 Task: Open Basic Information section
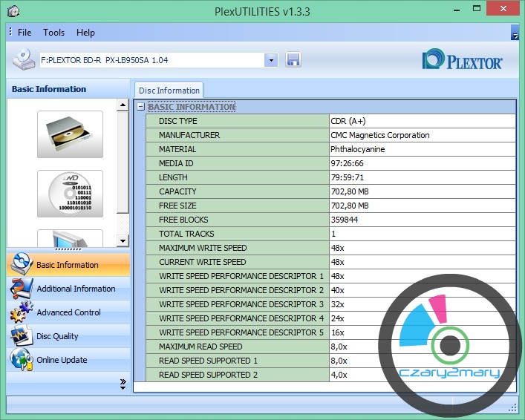[67, 265]
